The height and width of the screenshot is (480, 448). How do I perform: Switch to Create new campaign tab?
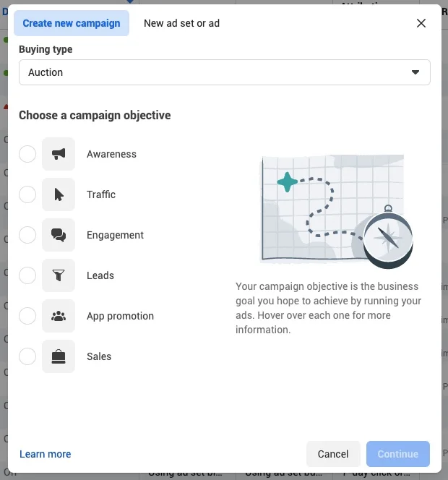point(72,23)
